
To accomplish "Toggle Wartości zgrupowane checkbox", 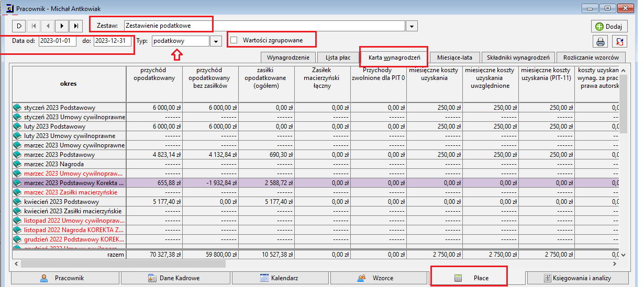I will (234, 40).
